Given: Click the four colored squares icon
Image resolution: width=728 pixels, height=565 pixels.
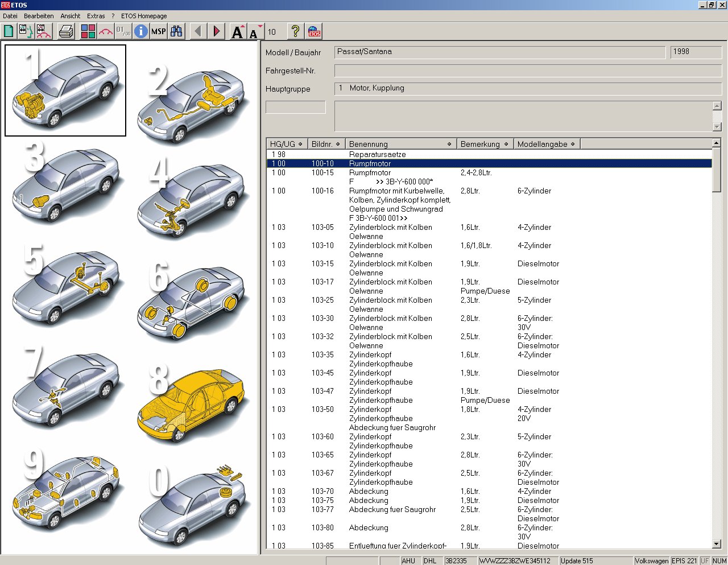Looking at the screenshot, I should click(88, 31).
